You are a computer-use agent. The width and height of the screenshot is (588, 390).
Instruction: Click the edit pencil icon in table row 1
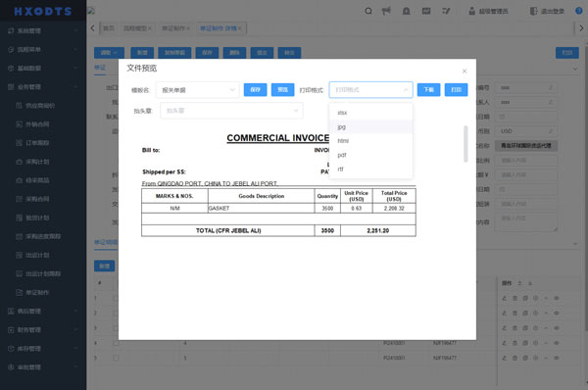point(505,298)
